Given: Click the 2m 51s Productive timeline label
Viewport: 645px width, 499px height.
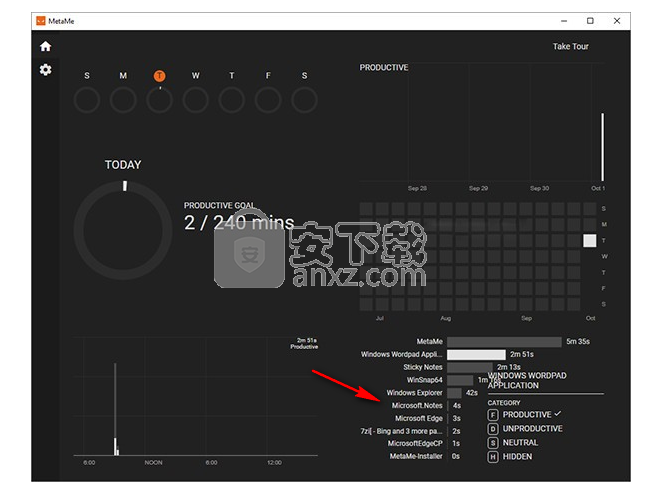Looking at the screenshot, I should [304, 343].
